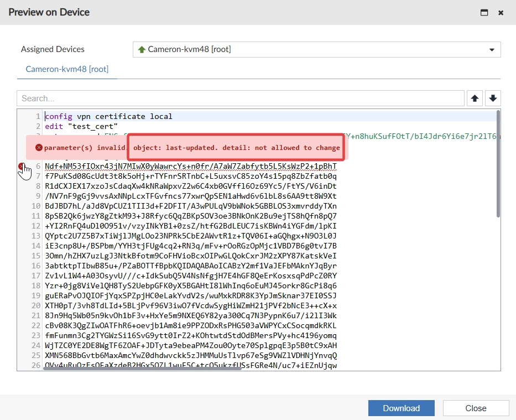The height and width of the screenshot is (420, 516).
Task: Click line 19 starting with guERaPvOJQIOFj
Action: (x=191, y=295)
